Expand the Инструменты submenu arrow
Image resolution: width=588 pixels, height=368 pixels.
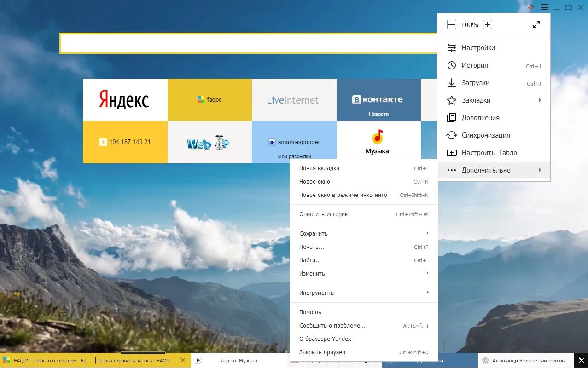click(428, 293)
